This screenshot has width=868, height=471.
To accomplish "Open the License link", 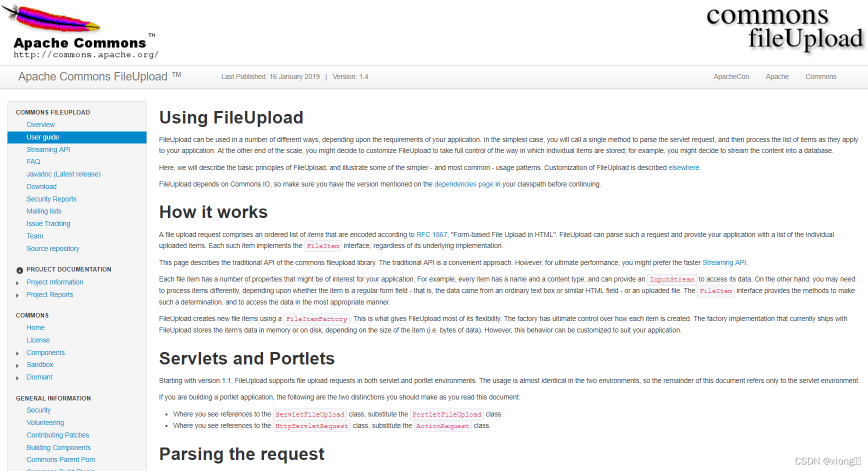I will [x=38, y=340].
